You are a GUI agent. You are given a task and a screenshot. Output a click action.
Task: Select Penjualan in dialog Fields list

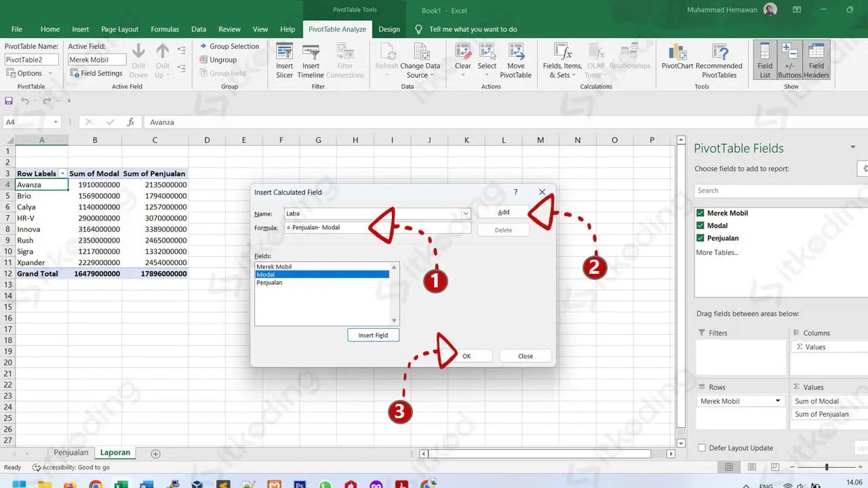322,283
